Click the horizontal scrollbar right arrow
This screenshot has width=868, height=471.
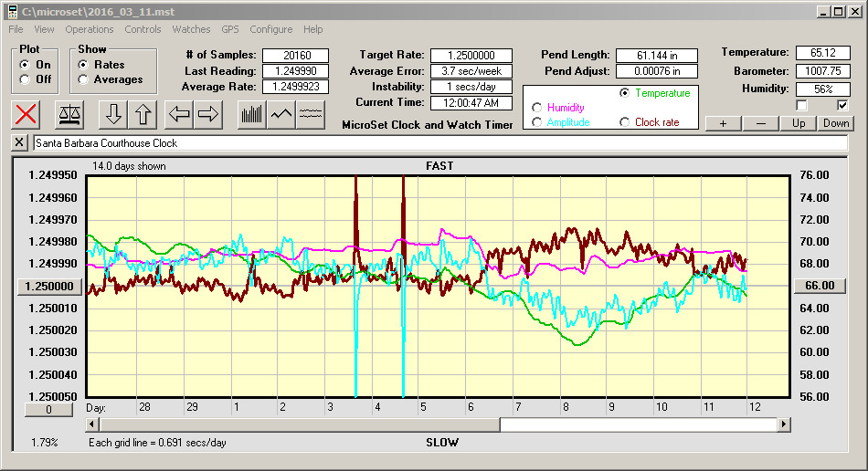(784, 424)
